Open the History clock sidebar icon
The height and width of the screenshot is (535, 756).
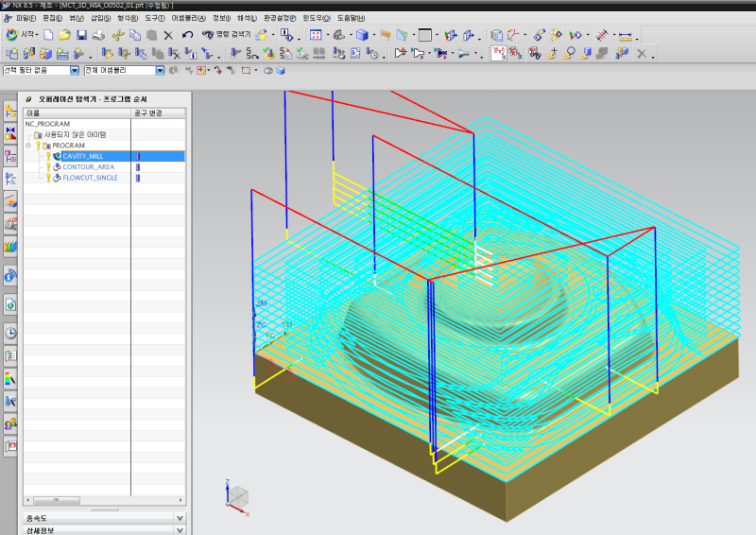pos(10,332)
